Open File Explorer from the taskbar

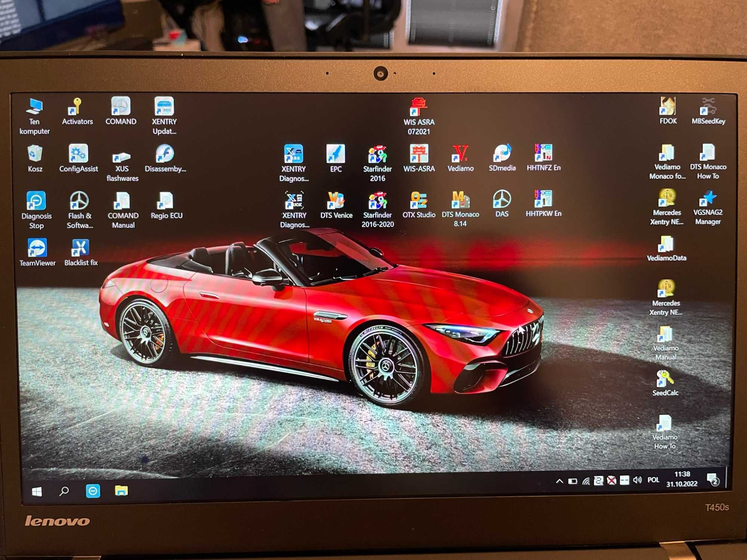121,491
